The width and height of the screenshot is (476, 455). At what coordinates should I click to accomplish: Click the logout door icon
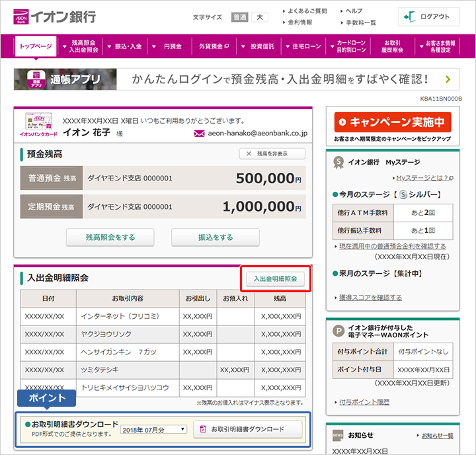pyautogui.click(x=409, y=17)
